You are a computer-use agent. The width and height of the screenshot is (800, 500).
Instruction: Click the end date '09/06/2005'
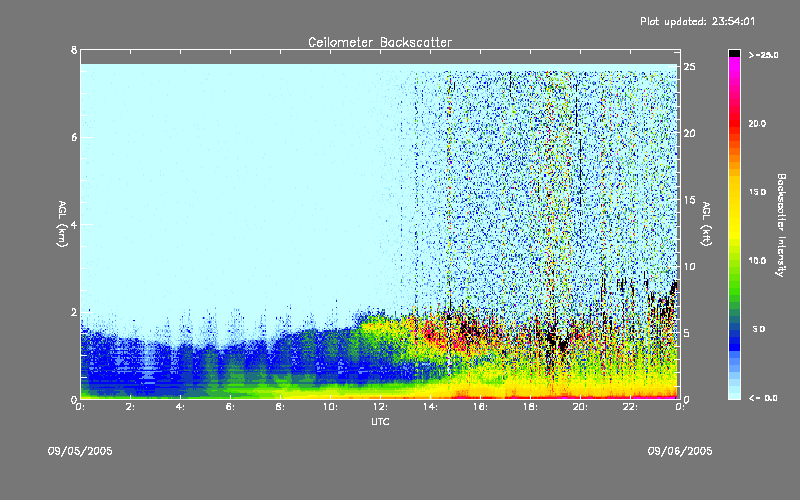point(680,451)
